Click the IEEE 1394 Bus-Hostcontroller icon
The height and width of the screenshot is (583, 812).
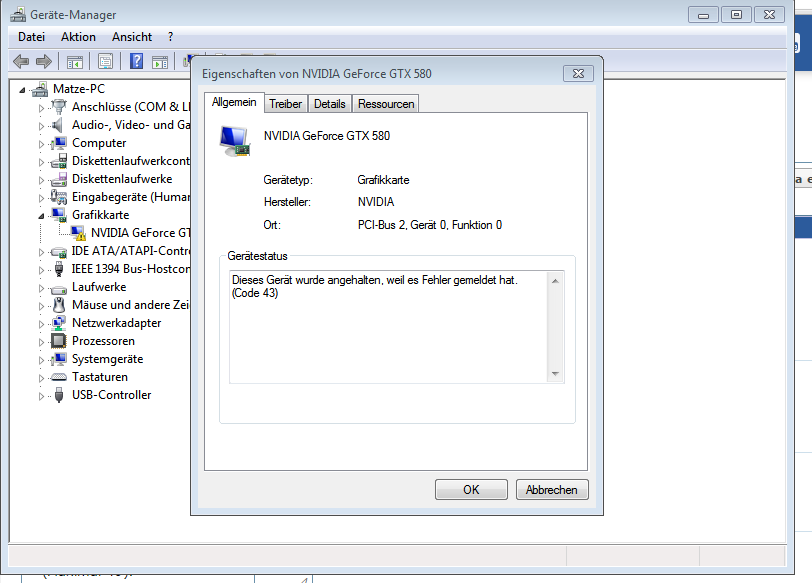click(59, 269)
